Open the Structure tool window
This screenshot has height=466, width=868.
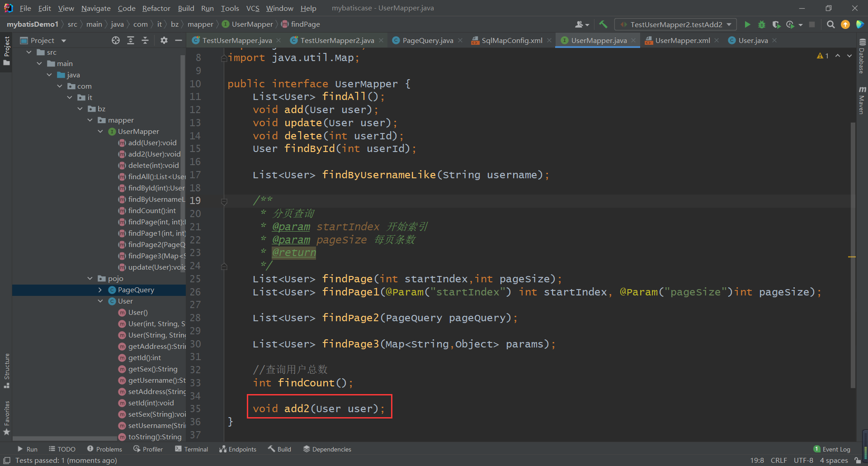point(7,371)
